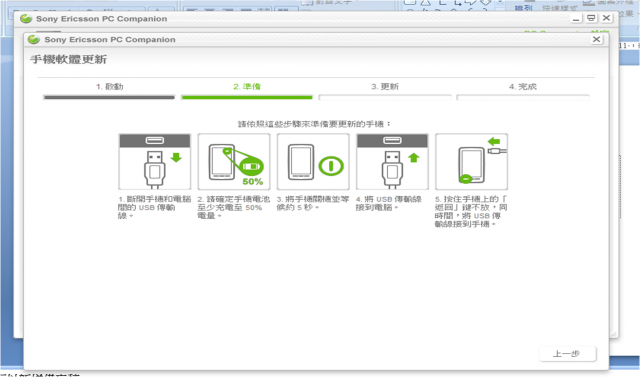Click the step 3 power off instruction text
Screen dimensions: 640x377
click(313, 203)
